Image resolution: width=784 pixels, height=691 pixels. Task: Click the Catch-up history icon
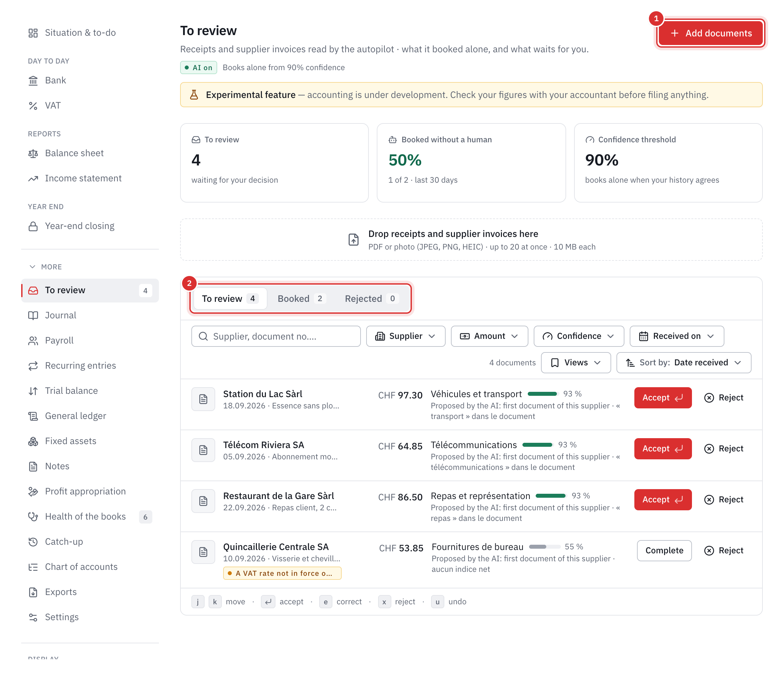click(x=33, y=542)
